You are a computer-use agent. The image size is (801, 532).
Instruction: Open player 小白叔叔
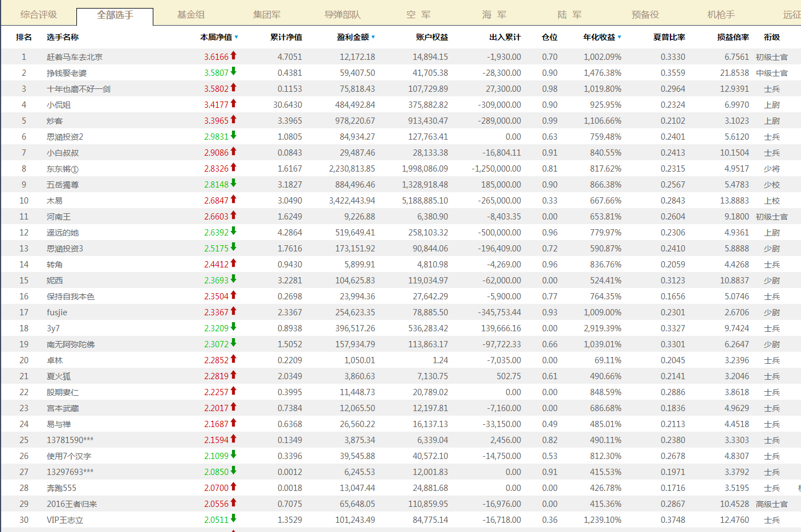tap(63, 153)
